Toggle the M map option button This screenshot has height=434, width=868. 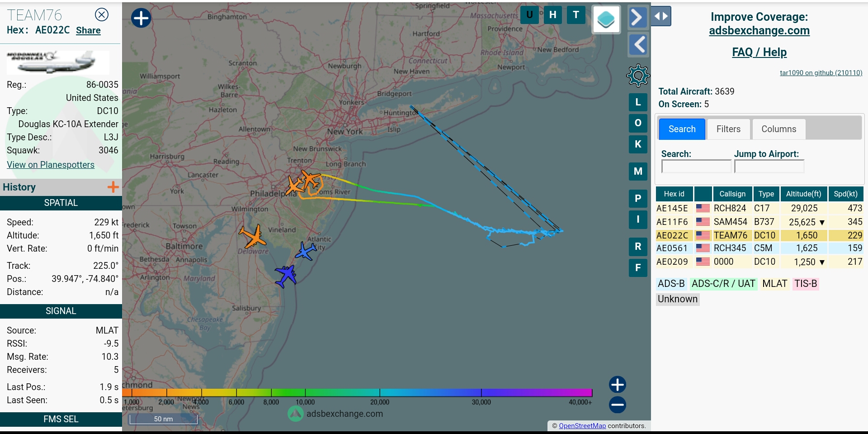pos(638,171)
